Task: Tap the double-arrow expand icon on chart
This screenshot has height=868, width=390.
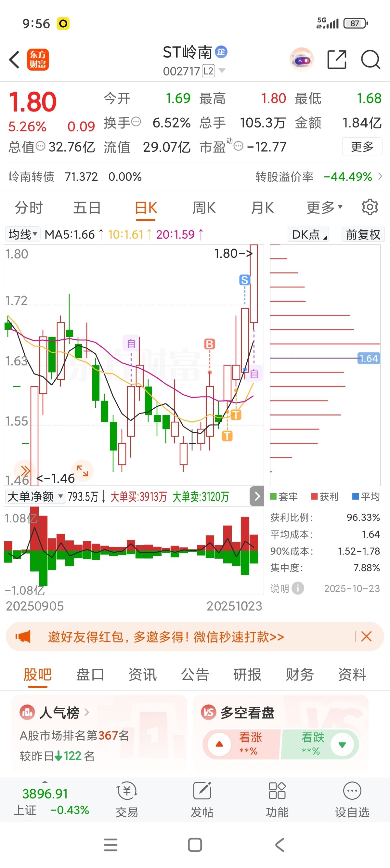Action: click(25, 470)
